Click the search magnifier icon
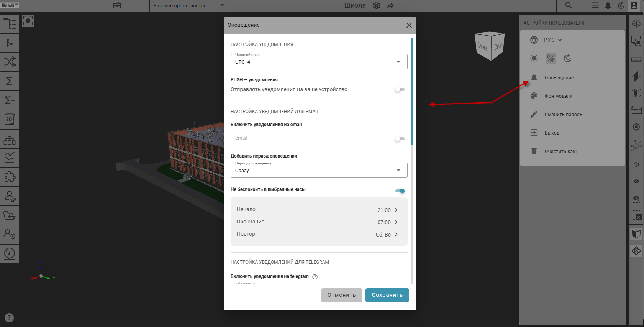The height and width of the screenshot is (327, 644). point(569,5)
